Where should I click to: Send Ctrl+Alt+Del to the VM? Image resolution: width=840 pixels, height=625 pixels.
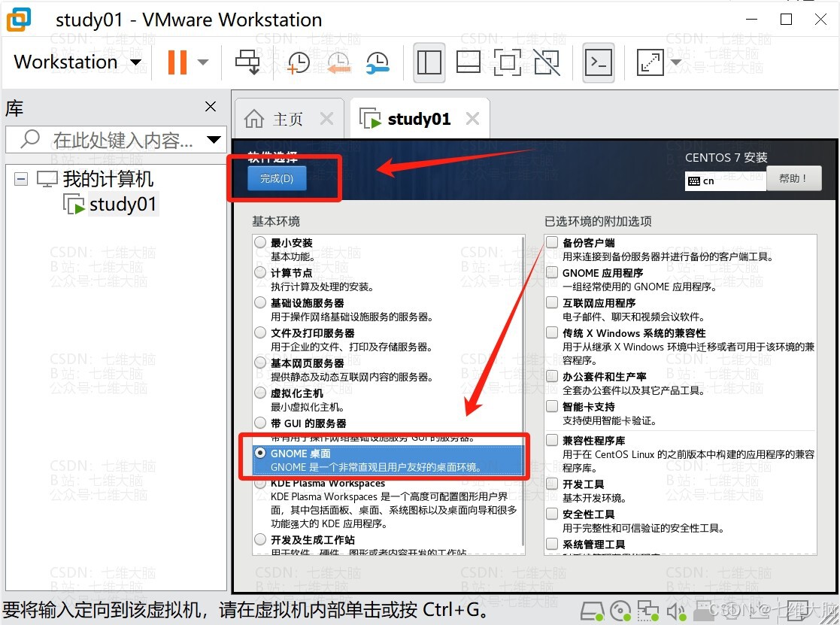click(247, 62)
